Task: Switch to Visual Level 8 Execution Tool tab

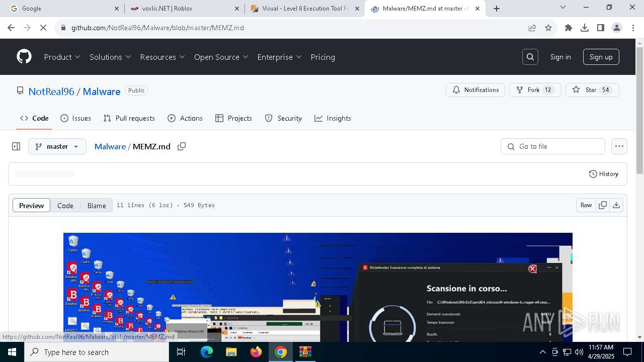Action: pos(305,9)
